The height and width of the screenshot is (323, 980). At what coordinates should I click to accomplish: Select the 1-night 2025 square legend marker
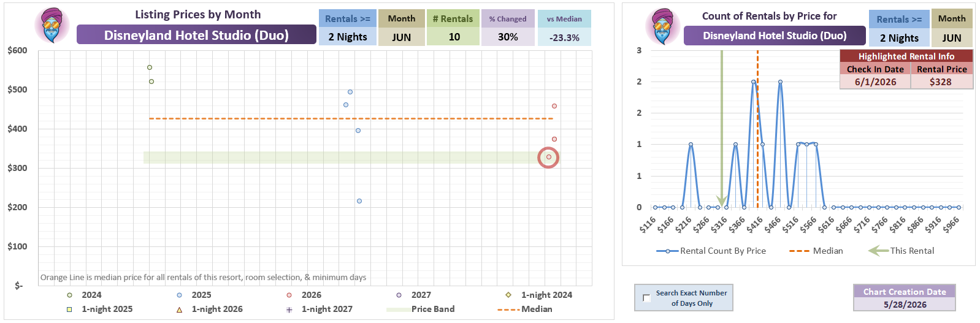point(69,310)
